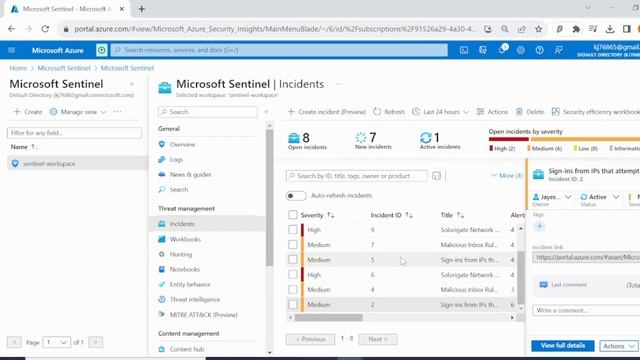Open Cloud Shell from the top bar
Image resolution: width=640 pixels, height=360 pixels.
[x=464, y=50]
